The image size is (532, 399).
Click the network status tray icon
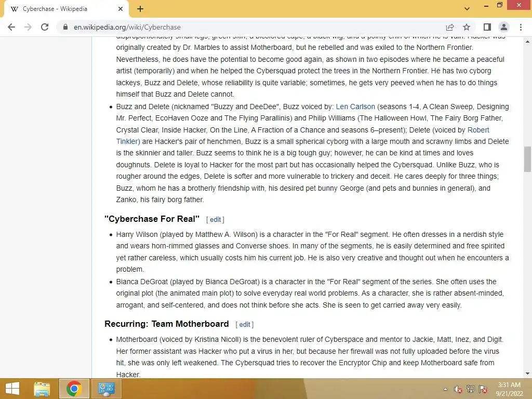point(471,389)
